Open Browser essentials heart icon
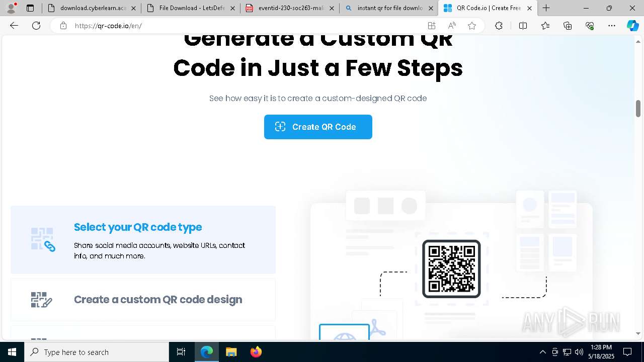The image size is (644, 362). tap(590, 26)
